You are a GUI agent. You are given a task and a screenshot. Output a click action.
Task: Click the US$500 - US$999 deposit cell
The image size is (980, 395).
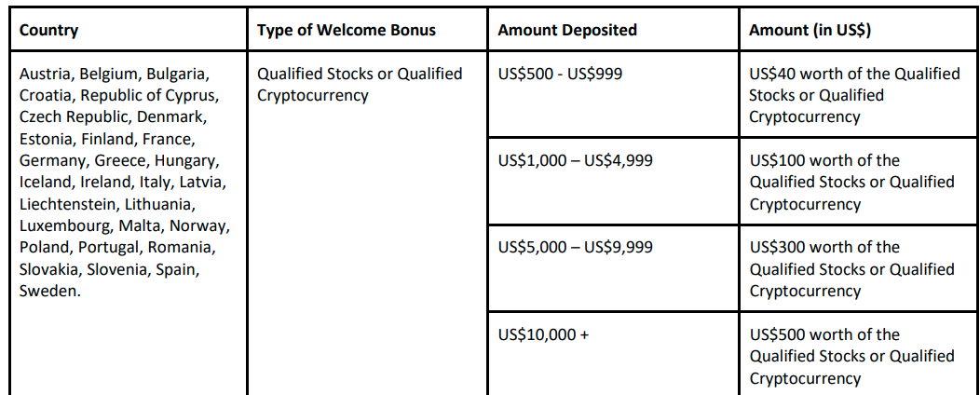(560, 74)
